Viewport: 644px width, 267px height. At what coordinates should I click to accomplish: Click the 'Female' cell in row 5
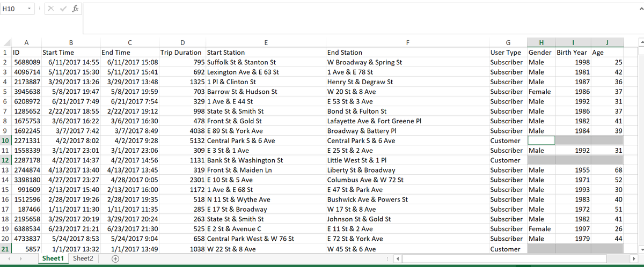point(541,92)
